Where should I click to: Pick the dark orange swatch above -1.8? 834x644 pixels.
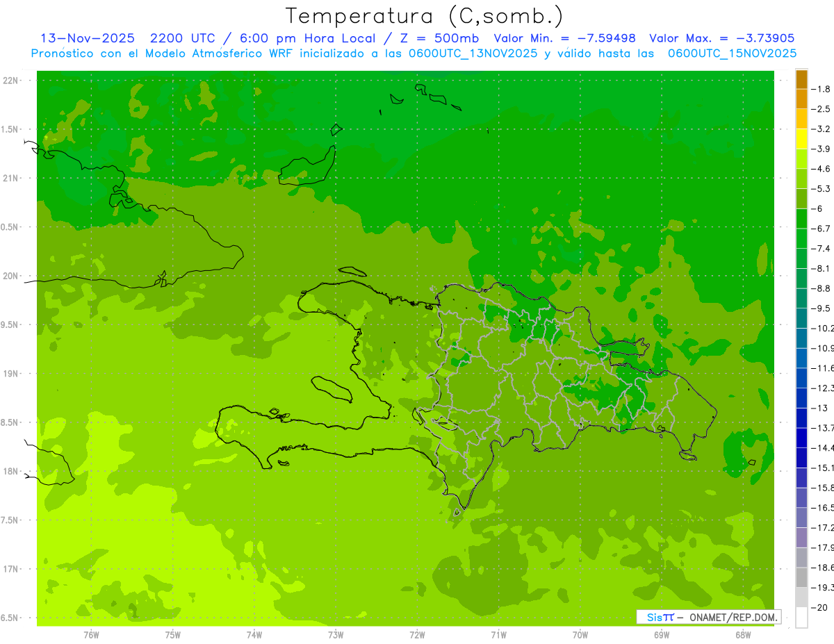pyautogui.click(x=801, y=79)
